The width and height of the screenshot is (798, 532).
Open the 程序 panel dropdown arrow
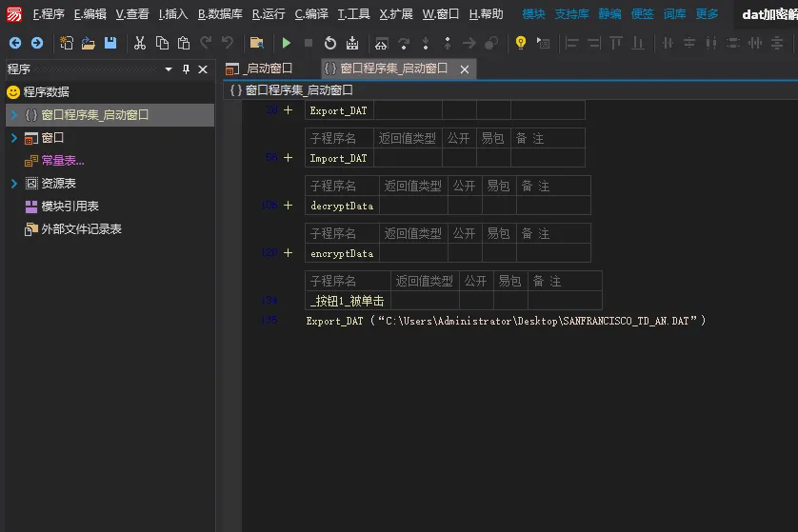tap(169, 69)
